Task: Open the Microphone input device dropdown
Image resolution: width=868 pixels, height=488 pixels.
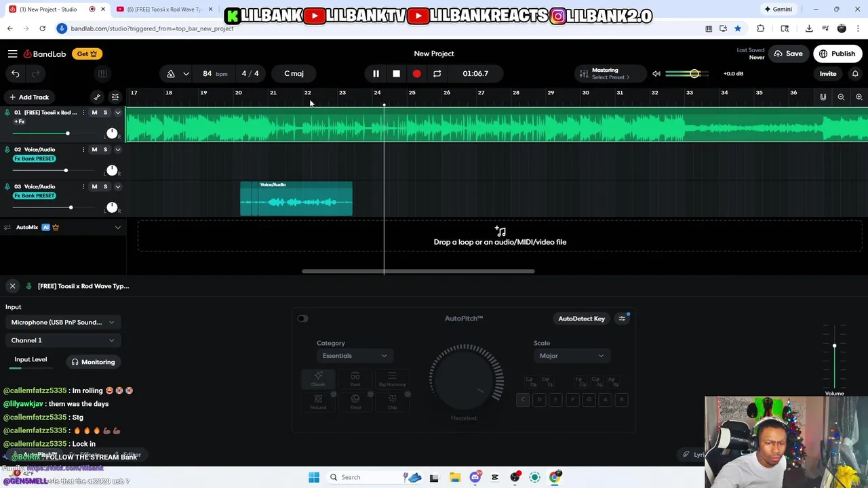Action: click(x=62, y=323)
